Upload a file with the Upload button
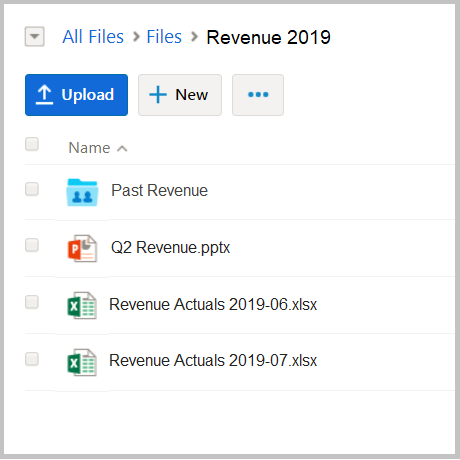Image resolution: width=460 pixels, height=460 pixels. coord(76,95)
